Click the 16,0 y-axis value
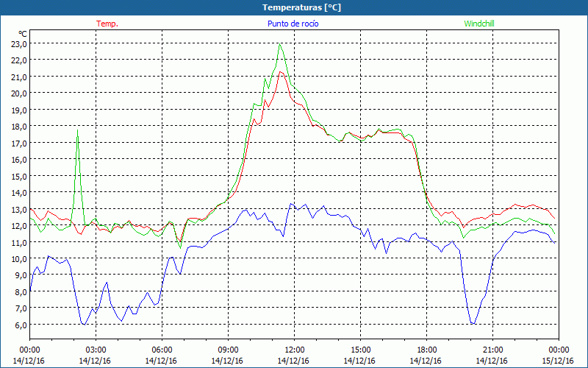 (19, 159)
